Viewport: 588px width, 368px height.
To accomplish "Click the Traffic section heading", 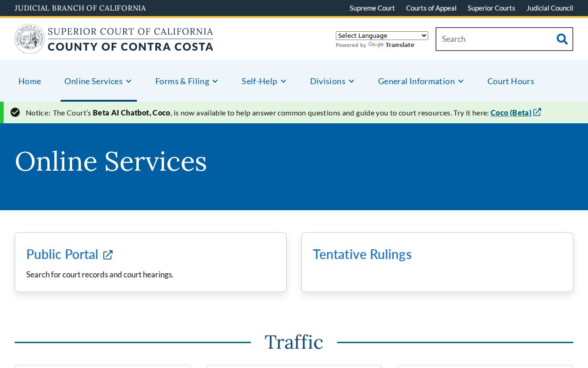I will click(294, 342).
